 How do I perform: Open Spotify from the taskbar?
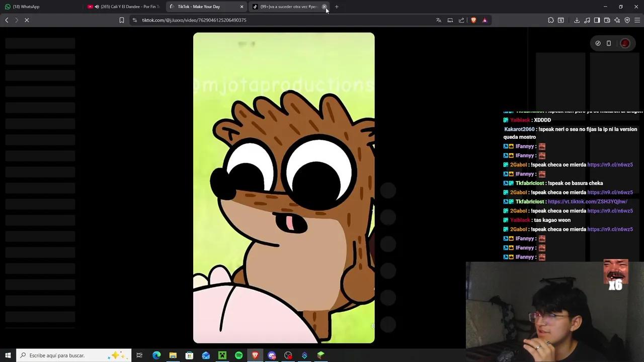[x=238, y=355]
